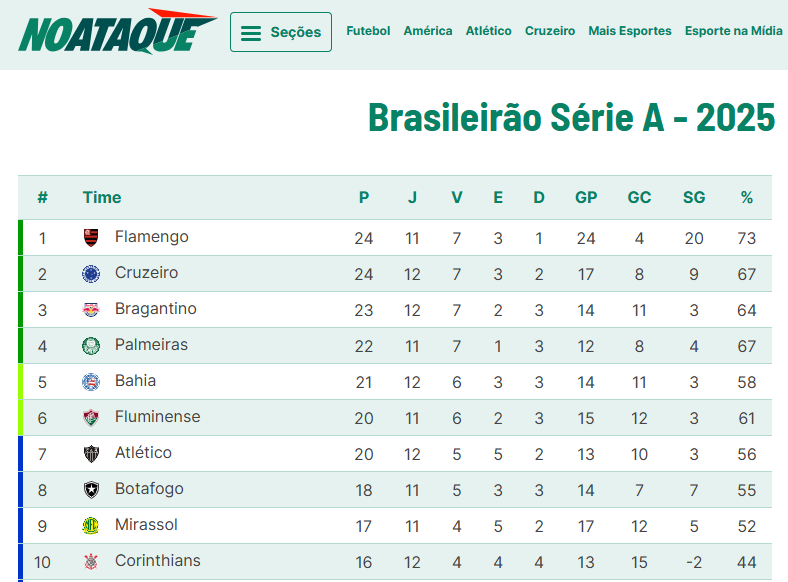The width and height of the screenshot is (788, 582).
Task: Select Cruzeiro in the top navigation
Action: pos(550,31)
